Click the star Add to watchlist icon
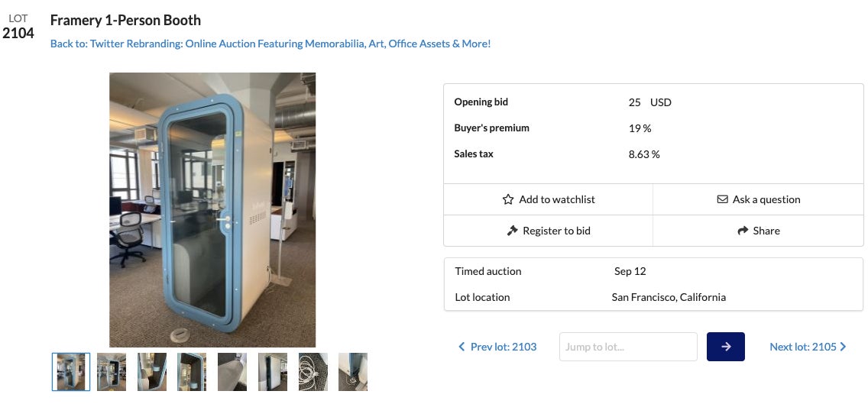This screenshot has height=404, width=868. point(508,199)
